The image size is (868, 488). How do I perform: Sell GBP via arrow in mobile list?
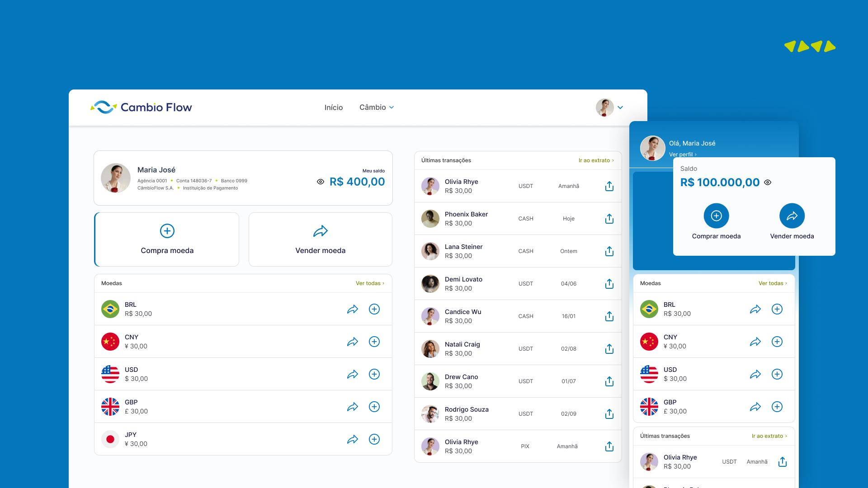click(x=755, y=407)
